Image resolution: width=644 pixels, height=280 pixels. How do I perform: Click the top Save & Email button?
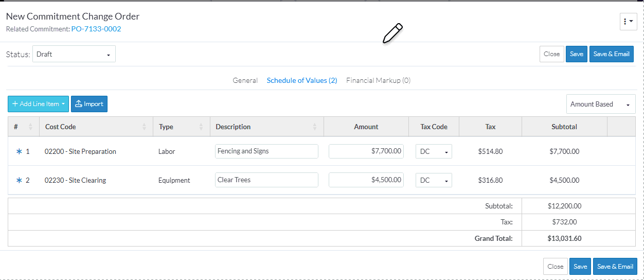(611, 54)
